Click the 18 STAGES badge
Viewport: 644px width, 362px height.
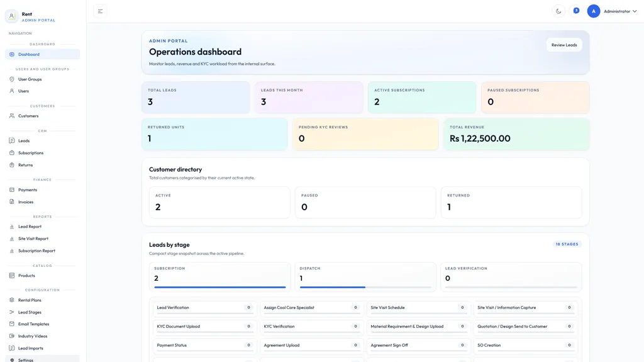tap(567, 244)
